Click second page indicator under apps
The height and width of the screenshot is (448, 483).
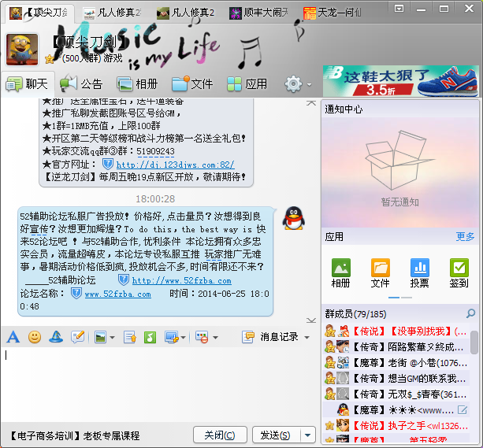[x=407, y=298]
